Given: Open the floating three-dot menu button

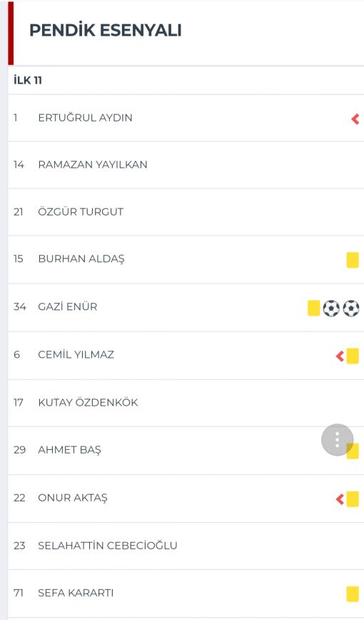Looking at the screenshot, I should pyautogui.click(x=337, y=440).
